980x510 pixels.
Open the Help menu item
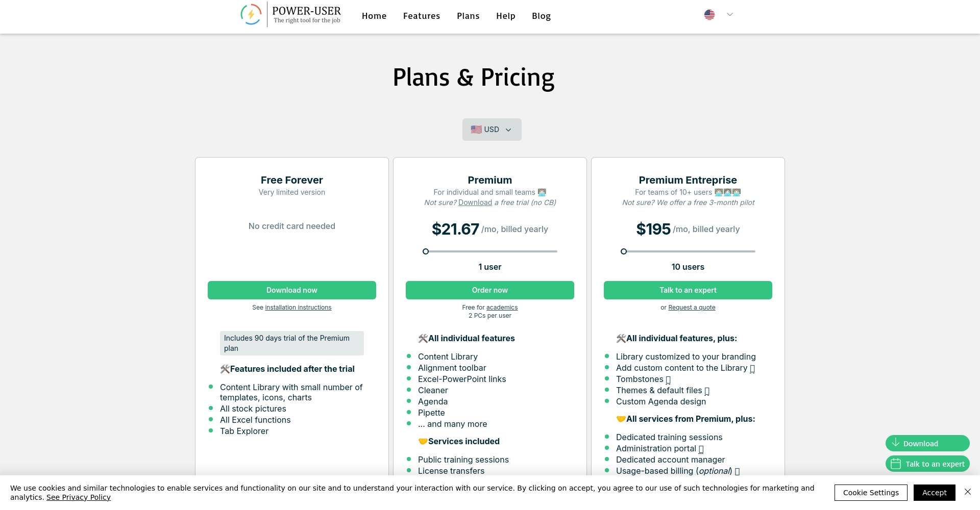[x=506, y=16]
